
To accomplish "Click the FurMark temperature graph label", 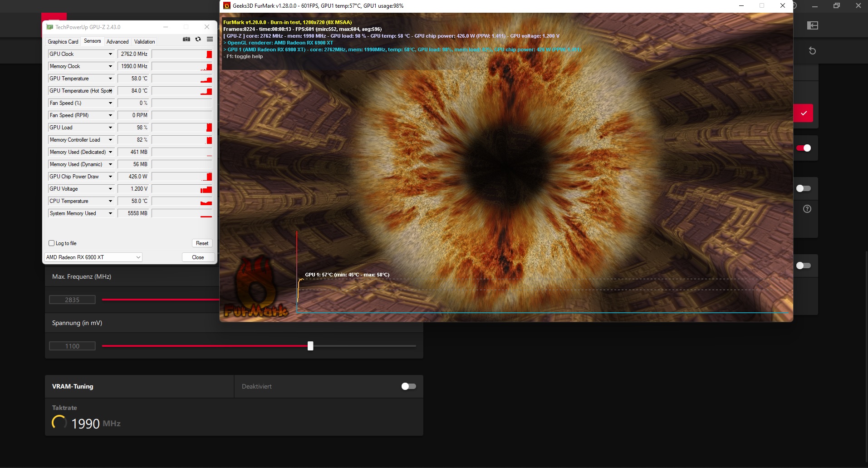I will click(x=347, y=275).
